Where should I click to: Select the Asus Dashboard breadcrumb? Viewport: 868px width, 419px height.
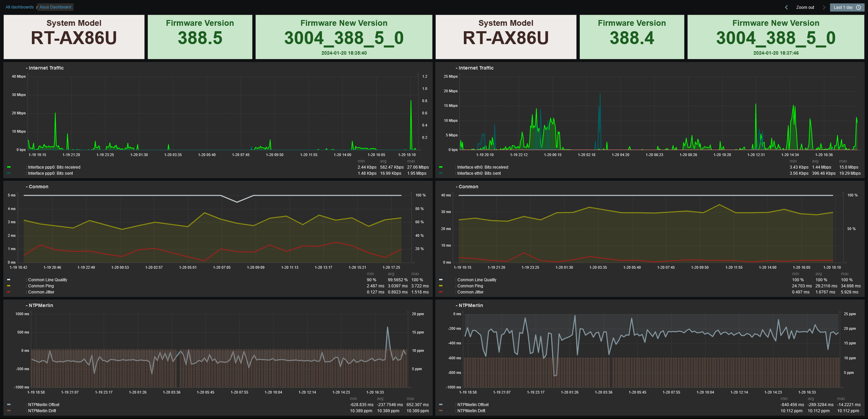(55, 7)
